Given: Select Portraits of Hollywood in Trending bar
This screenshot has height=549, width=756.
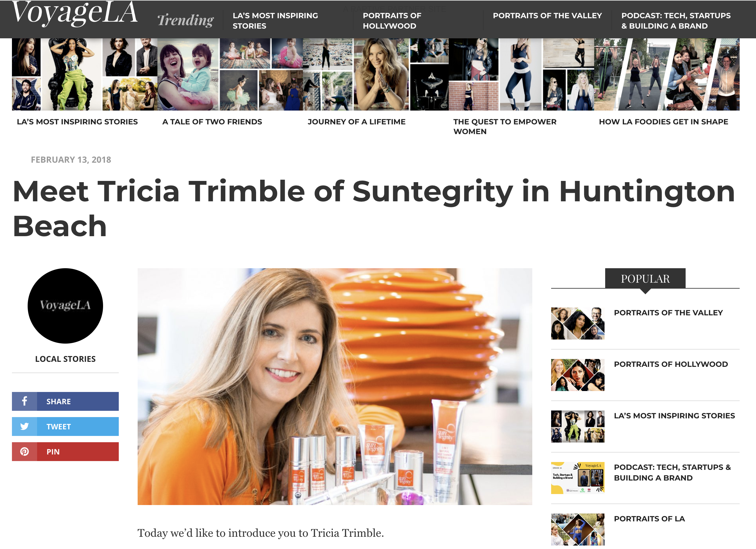Looking at the screenshot, I should [x=392, y=21].
